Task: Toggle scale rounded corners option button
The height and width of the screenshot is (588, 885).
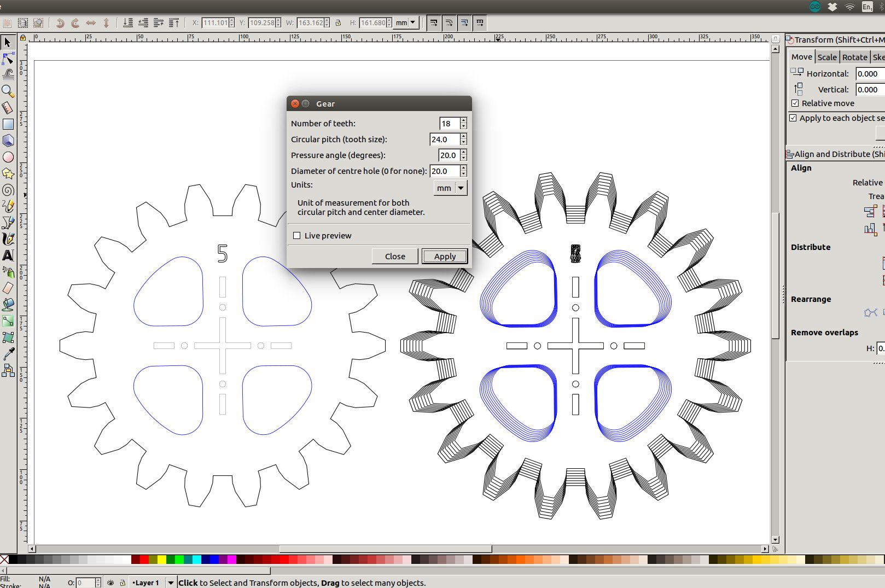Action: [x=449, y=23]
